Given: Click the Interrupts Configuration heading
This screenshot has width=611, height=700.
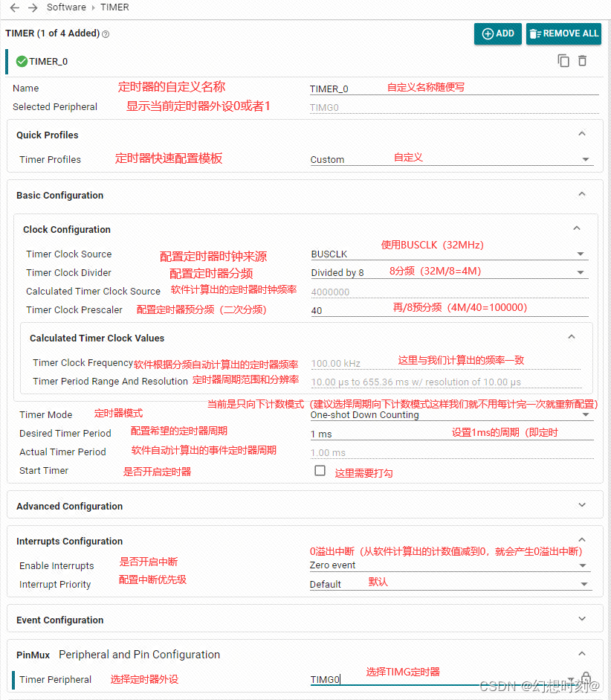Looking at the screenshot, I should tap(70, 541).
